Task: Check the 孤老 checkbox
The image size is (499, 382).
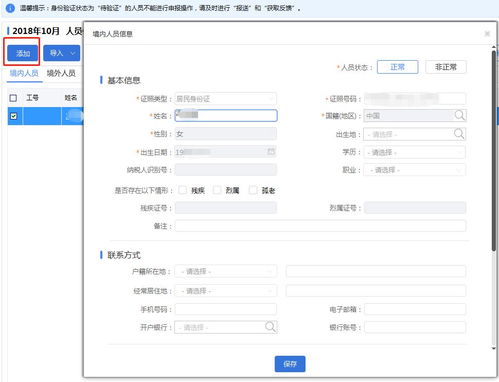Action: coord(253,190)
